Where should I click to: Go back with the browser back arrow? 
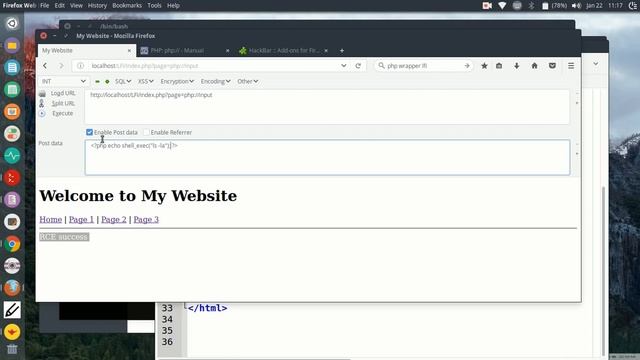pyautogui.click(x=45, y=66)
